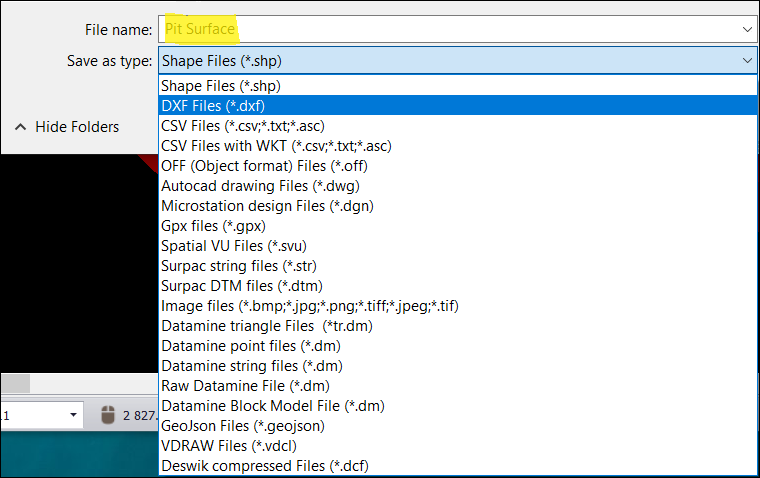Open the File name dropdown arrow
This screenshot has height=478, width=760.
point(747,29)
